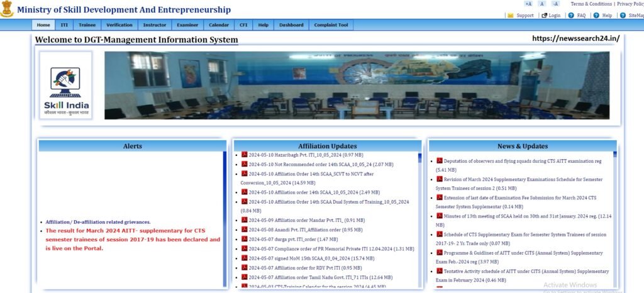Click PDF icon for Tentative Activity schedule

click(440, 271)
